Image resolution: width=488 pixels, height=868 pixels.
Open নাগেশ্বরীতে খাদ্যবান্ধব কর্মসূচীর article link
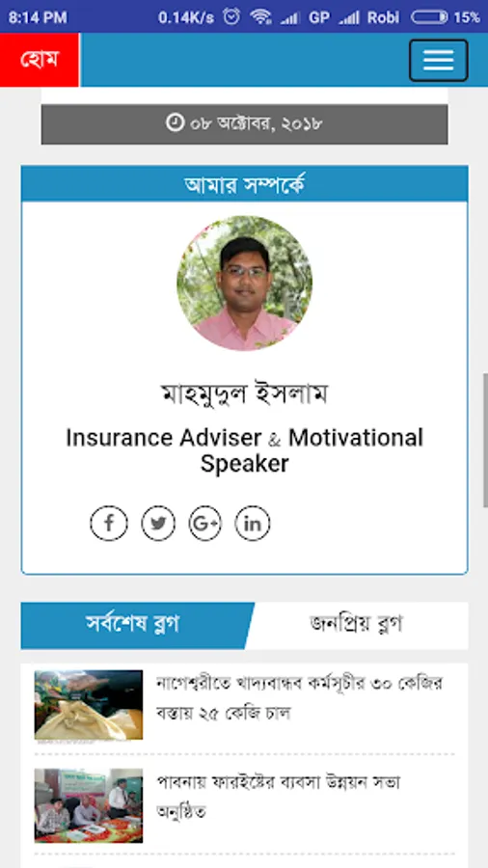(x=300, y=698)
